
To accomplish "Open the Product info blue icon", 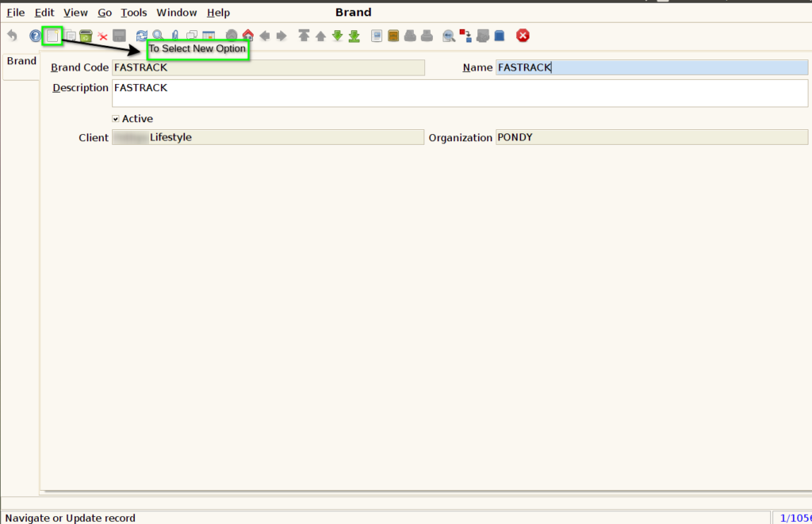I will tap(500, 36).
